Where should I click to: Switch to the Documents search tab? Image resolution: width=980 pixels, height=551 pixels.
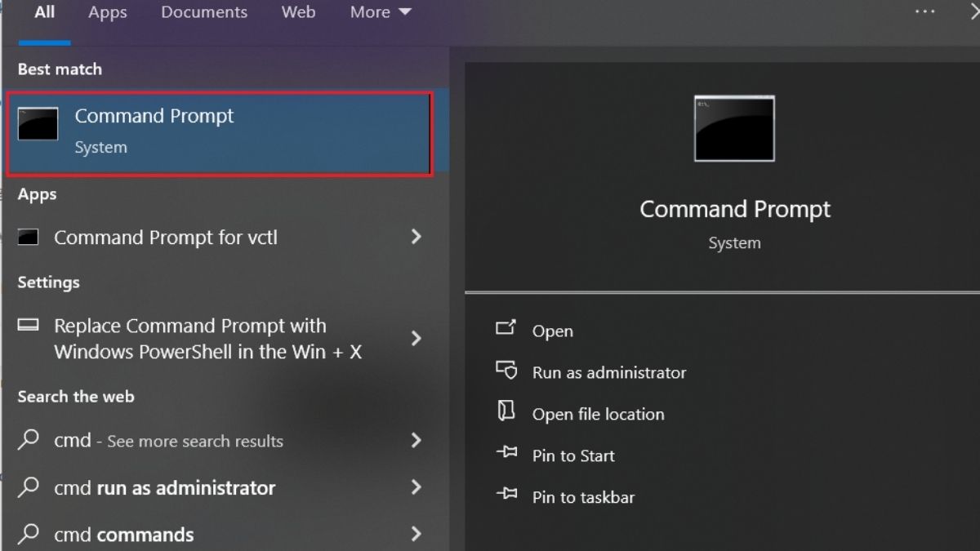pyautogui.click(x=204, y=12)
